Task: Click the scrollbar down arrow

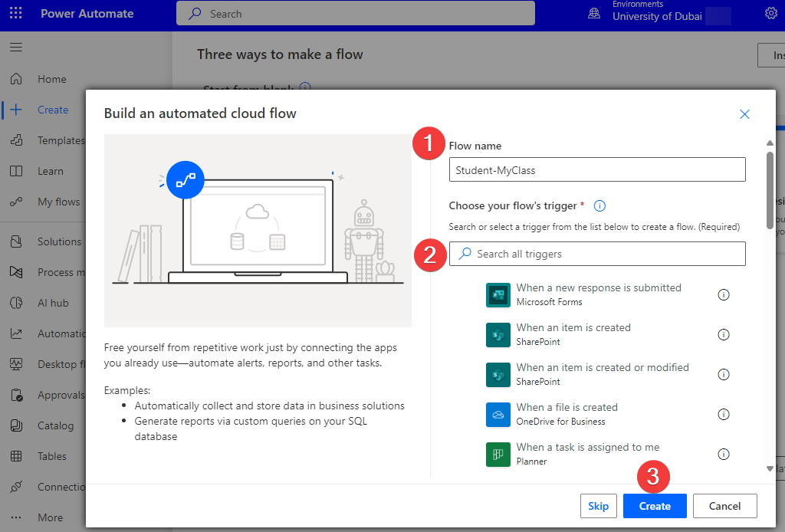Action: (x=770, y=469)
